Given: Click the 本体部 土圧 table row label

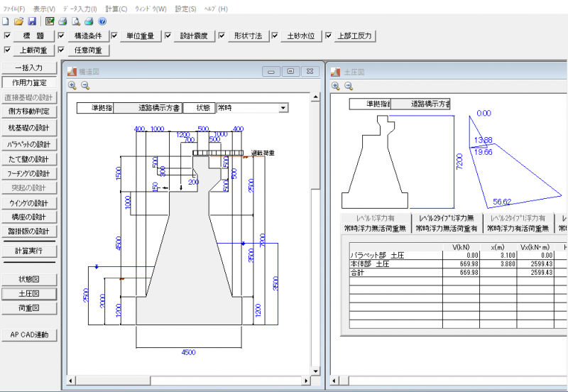Looking at the screenshot, I should point(369,264).
